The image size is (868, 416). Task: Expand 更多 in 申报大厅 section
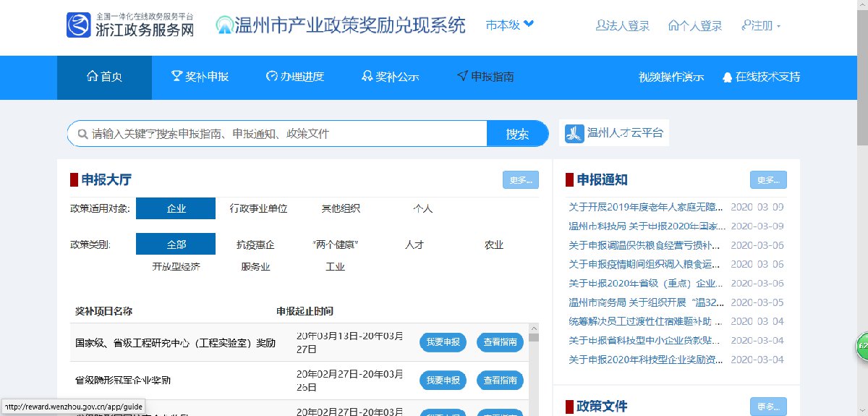click(520, 180)
